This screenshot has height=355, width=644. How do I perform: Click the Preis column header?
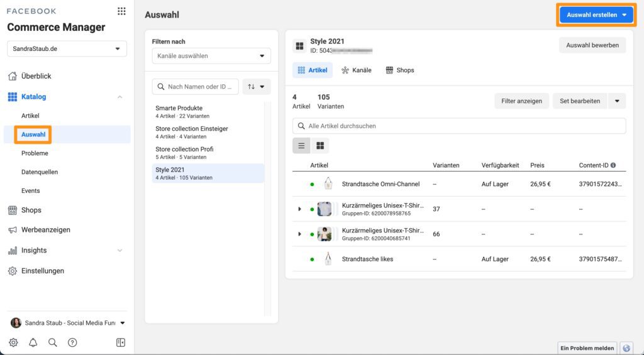coord(537,165)
